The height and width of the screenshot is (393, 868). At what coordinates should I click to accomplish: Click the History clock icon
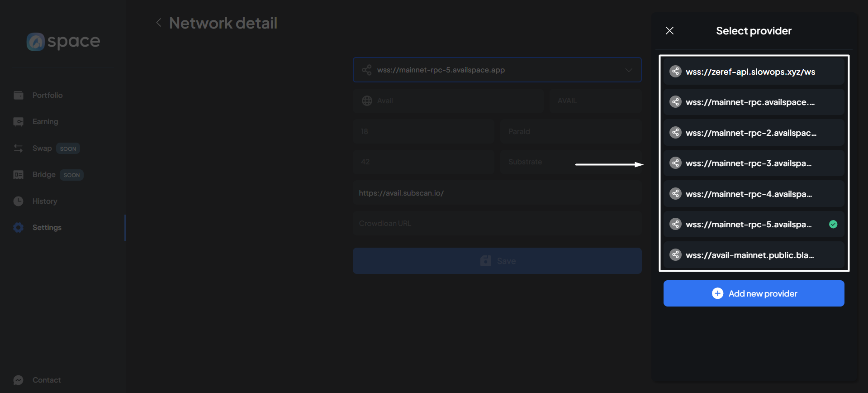[19, 201]
